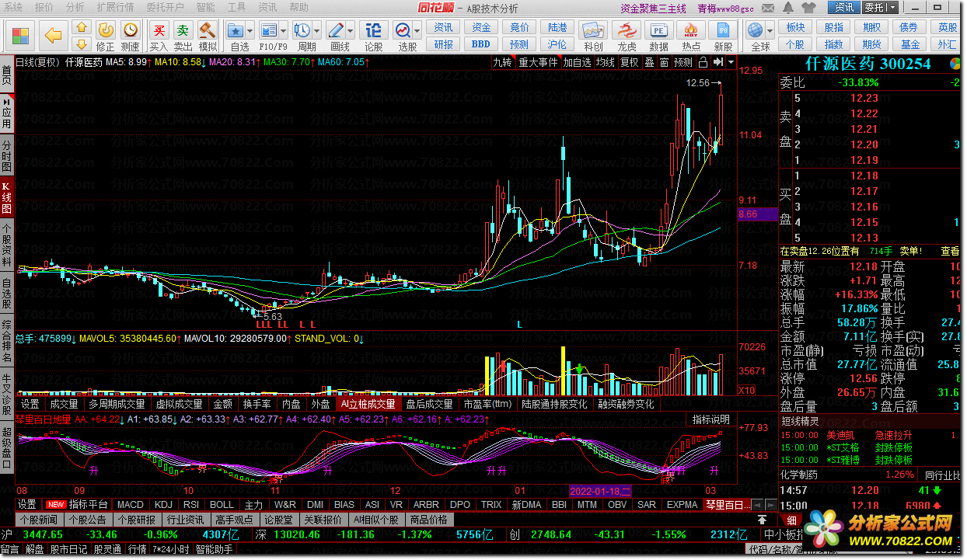Screen dimensions: 967x560
Task: Toggle the chart lock icon
Action: [703, 62]
